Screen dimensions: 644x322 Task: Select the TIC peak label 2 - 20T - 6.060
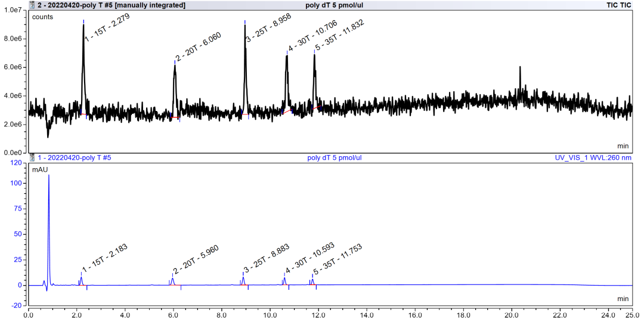[197, 47]
